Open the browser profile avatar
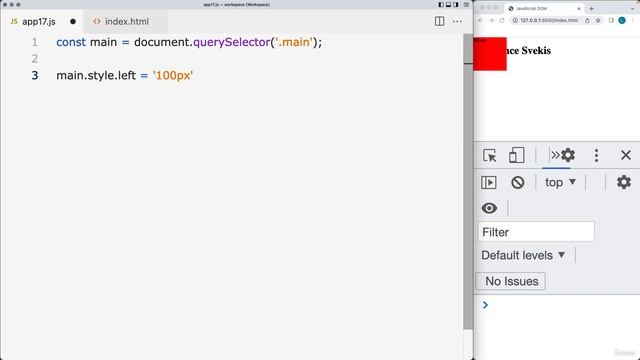 [x=622, y=20]
